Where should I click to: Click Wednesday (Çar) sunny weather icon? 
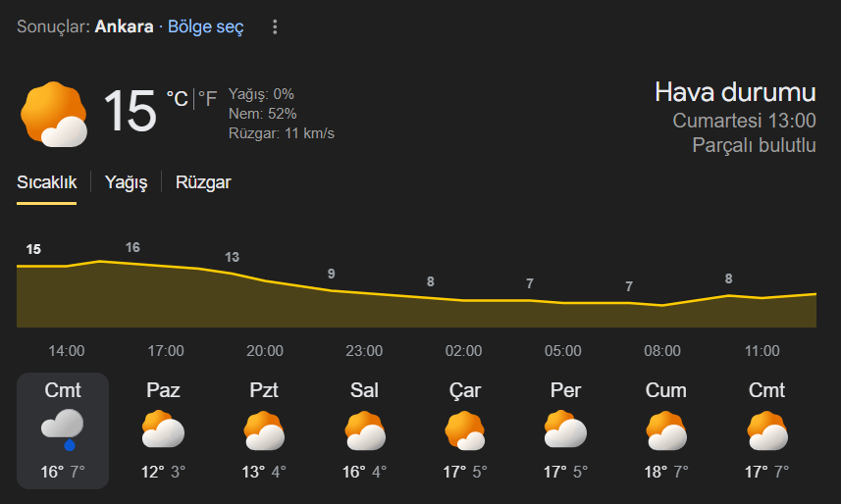pos(465,429)
